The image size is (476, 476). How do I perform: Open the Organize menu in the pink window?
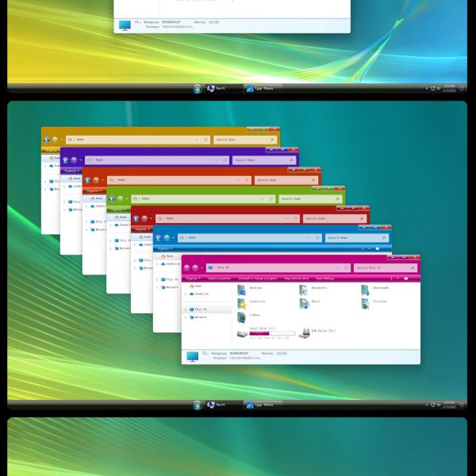point(193,278)
